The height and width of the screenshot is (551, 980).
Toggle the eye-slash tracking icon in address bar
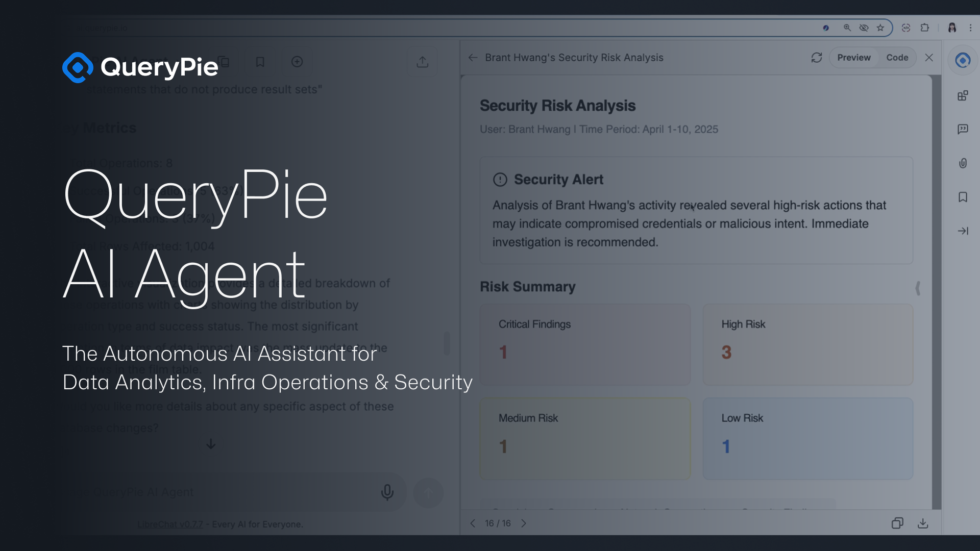(864, 28)
